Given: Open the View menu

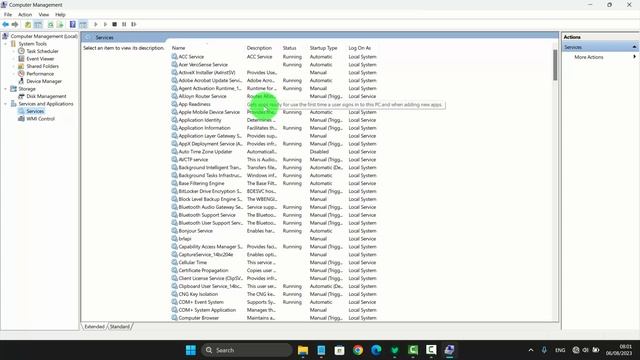Looking at the screenshot, I should coord(44,14).
